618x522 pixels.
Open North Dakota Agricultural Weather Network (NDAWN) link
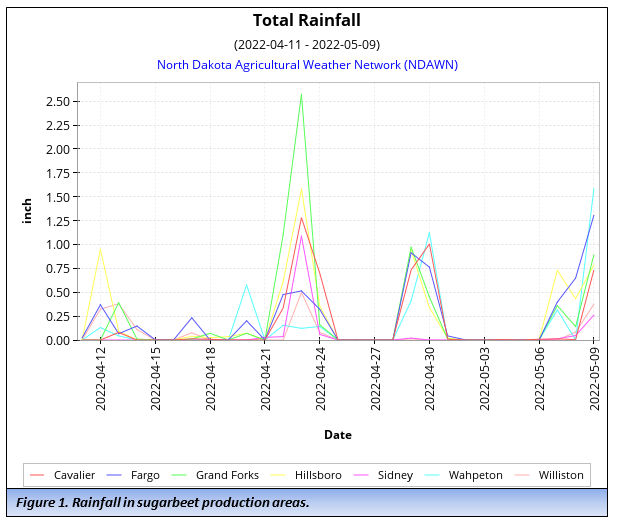(307, 65)
